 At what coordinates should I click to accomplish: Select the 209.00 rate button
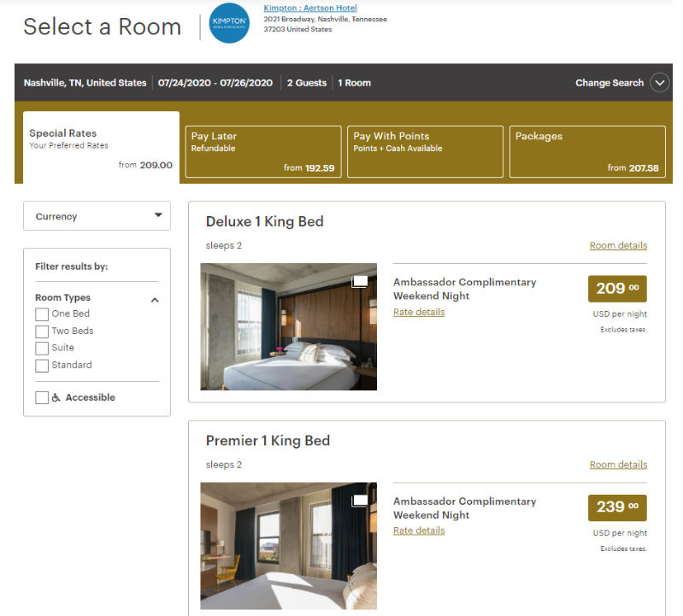[617, 289]
